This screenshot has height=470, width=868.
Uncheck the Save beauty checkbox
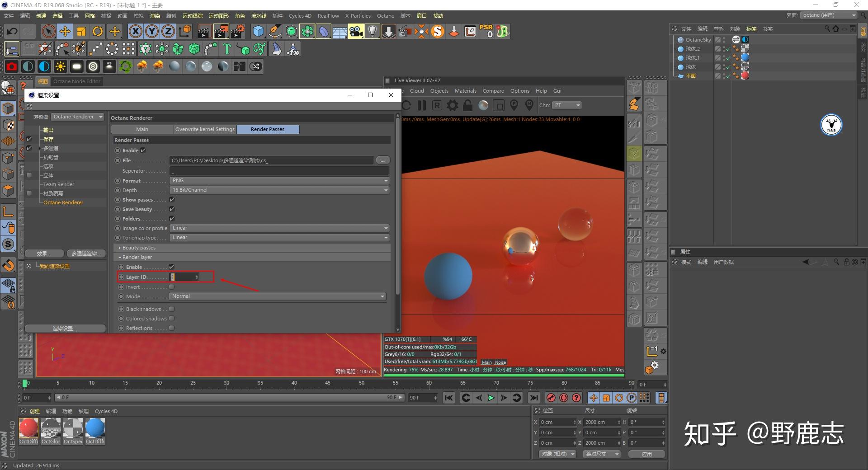pyautogui.click(x=172, y=209)
